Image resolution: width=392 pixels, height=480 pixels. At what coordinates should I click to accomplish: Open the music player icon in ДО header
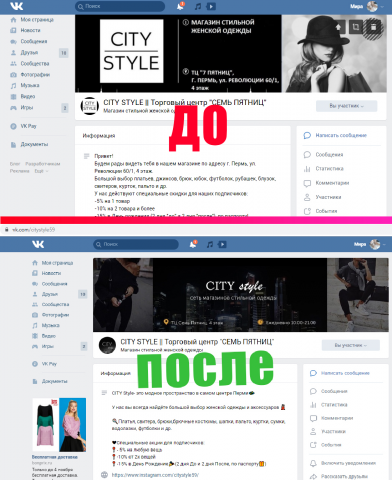pyautogui.click(x=198, y=6)
